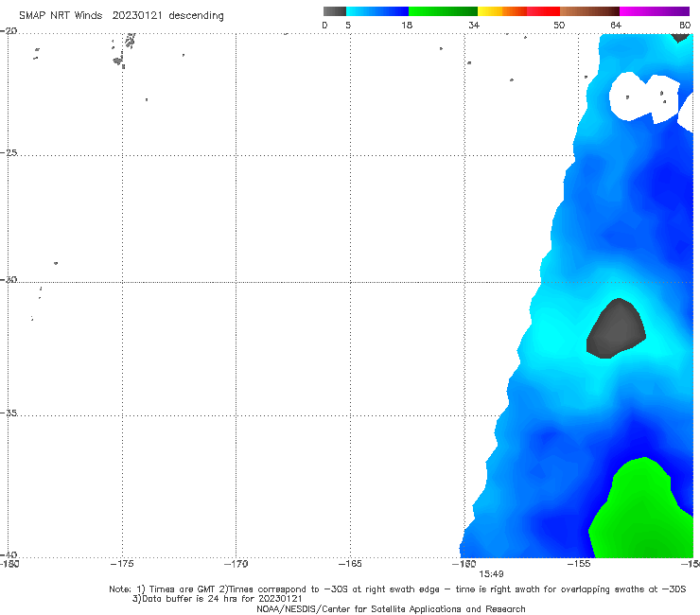This screenshot has height=615, width=700.
Task: Click the longitude label '-165'
Action: (x=350, y=564)
